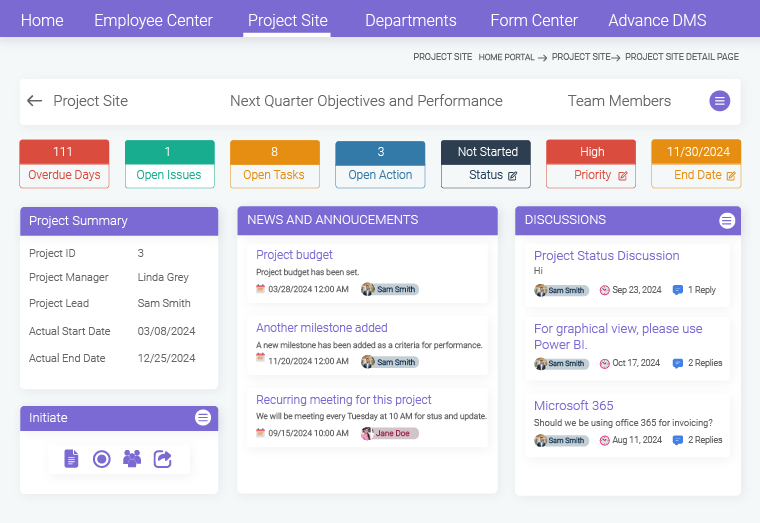The width and height of the screenshot is (760, 523).
Task: Click the Jane Doe author tag
Action: point(390,433)
